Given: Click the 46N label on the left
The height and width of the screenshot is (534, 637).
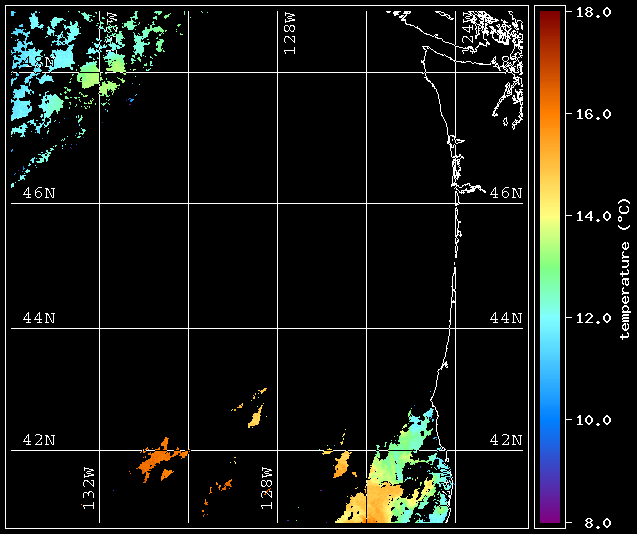Looking at the screenshot, I should (39, 193).
